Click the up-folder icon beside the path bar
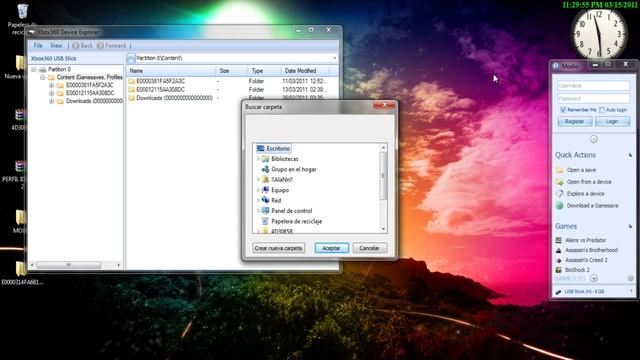Image resolution: width=640 pixels, height=360 pixels. coord(131,58)
